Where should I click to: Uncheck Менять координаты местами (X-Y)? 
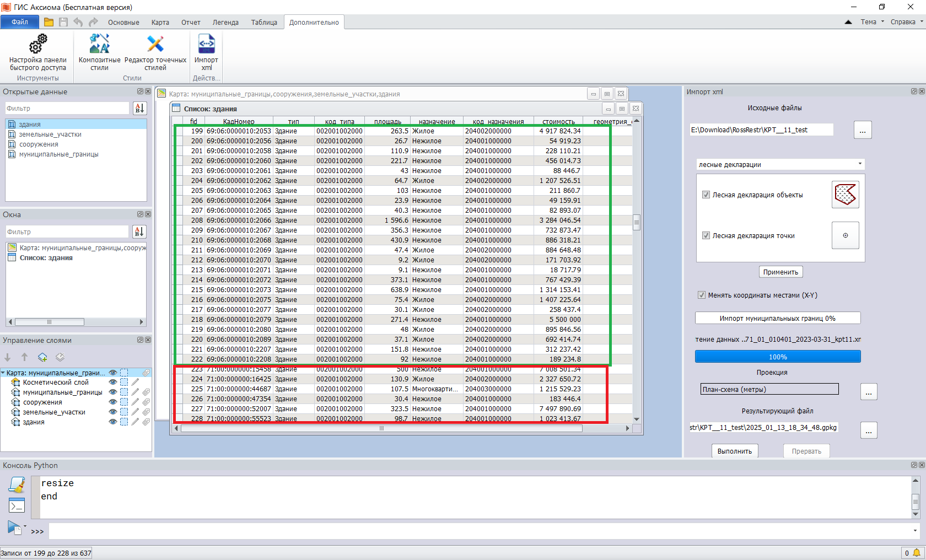(x=702, y=295)
